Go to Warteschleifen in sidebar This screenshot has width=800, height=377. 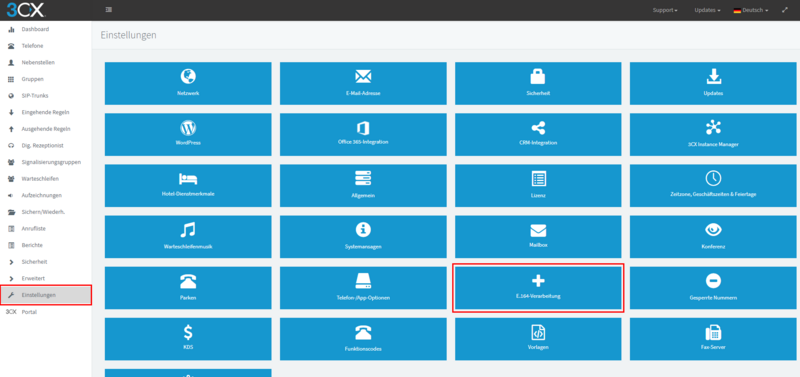tap(46, 179)
